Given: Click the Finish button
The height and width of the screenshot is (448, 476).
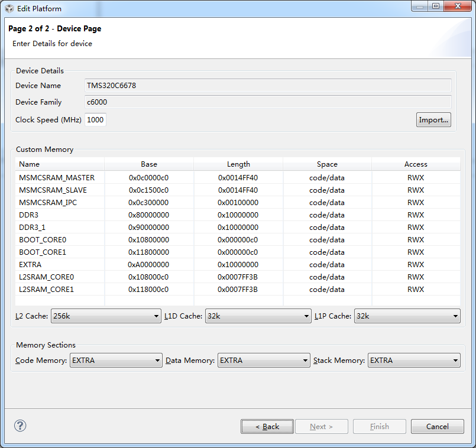Looking at the screenshot, I should [x=380, y=427].
